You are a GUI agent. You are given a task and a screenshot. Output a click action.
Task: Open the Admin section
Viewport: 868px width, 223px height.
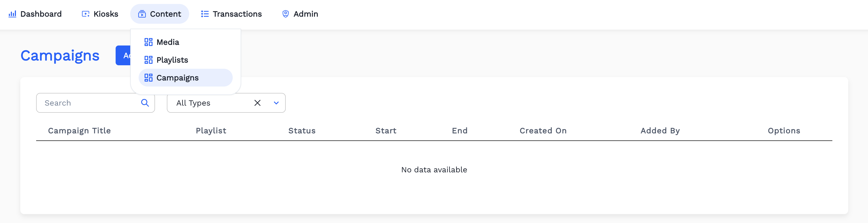[305, 14]
